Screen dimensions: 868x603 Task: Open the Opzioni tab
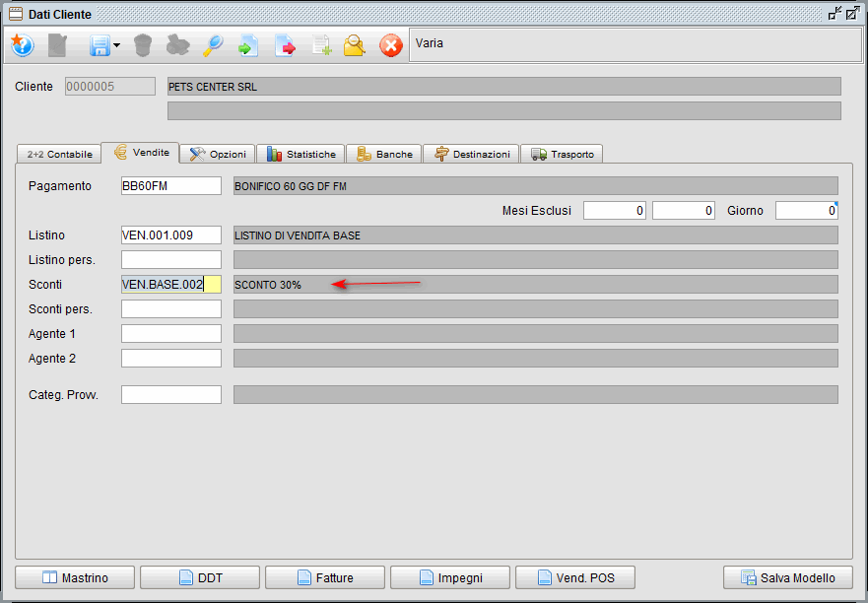click(217, 154)
